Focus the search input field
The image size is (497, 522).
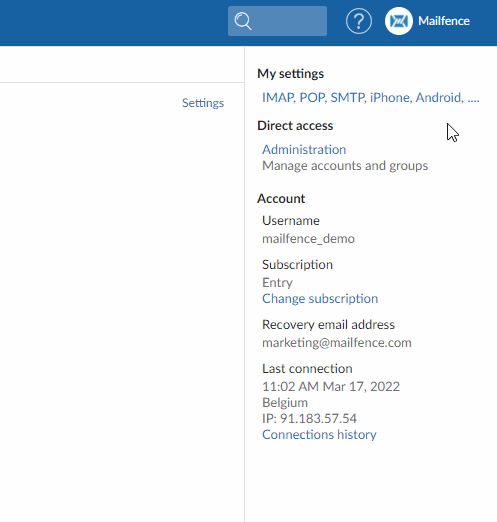click(277, 21)
